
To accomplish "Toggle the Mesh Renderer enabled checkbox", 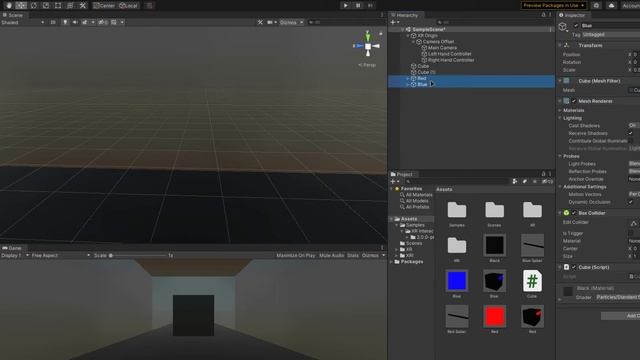I will pos(574,101).
